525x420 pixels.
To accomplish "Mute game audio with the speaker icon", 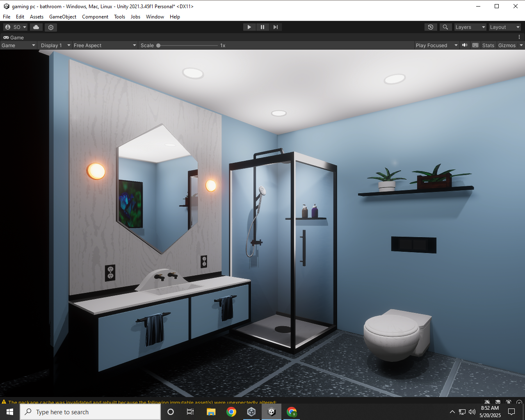I will pos(464,45).
